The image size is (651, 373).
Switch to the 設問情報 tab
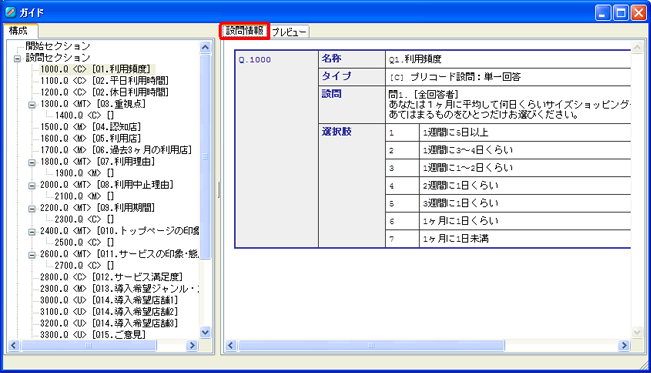click(x=245, y=31)
